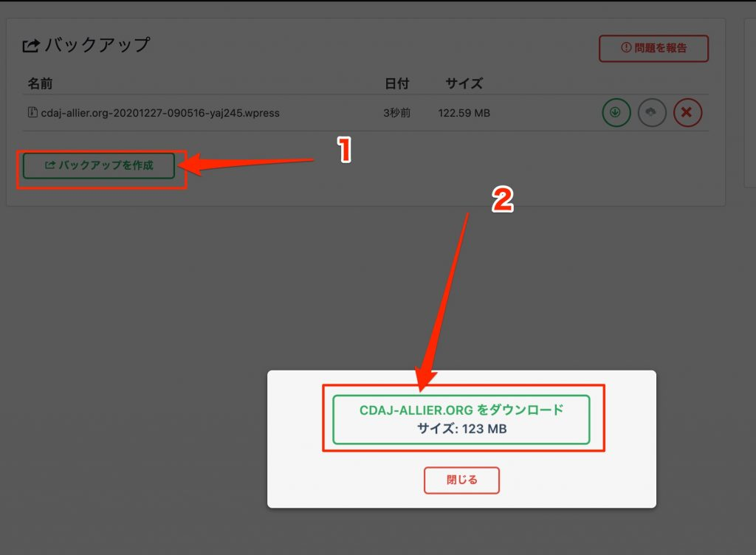Click the archive file icon beside cdaj-allier.org filename
This screenshot has height=555, width=756.
32,112
